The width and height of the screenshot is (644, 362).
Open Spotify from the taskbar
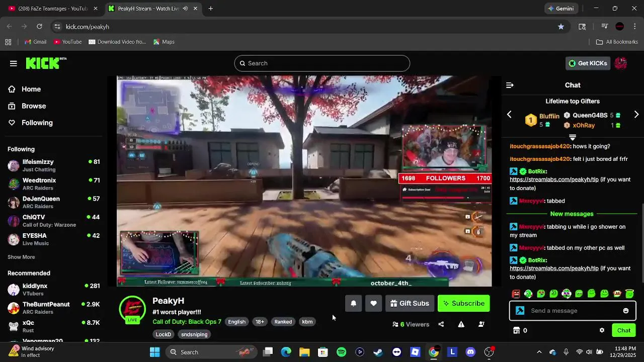(x=341, y=352)
